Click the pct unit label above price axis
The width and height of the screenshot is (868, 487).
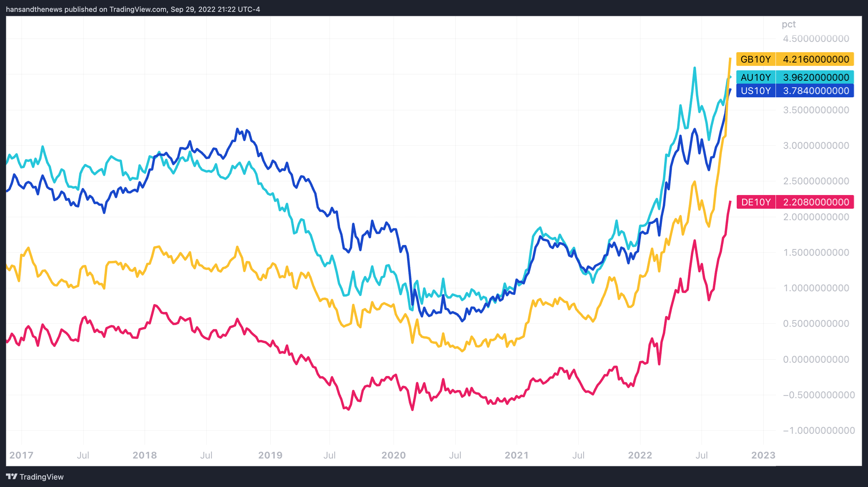click(x=788, y=24)
